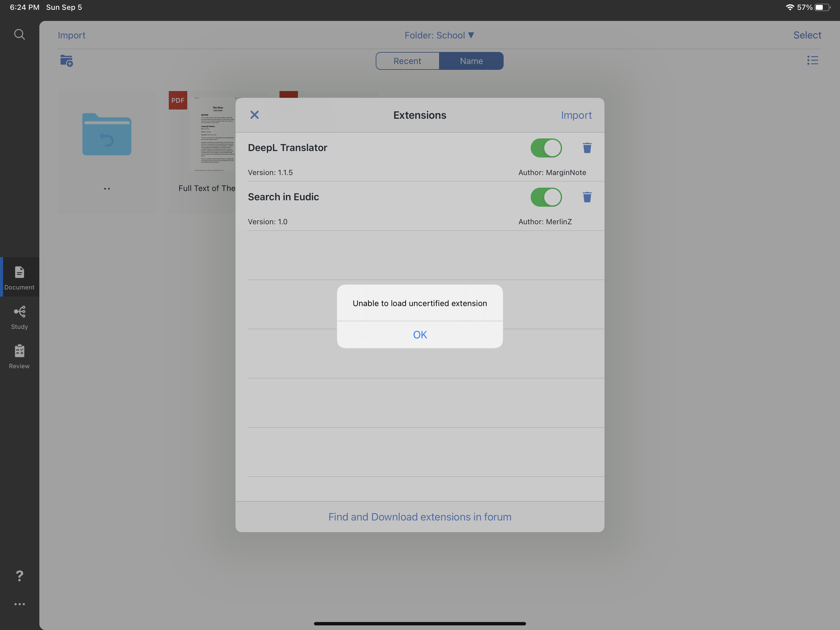Disable the Search in Eudic toggle

click(x=546, y=197)
